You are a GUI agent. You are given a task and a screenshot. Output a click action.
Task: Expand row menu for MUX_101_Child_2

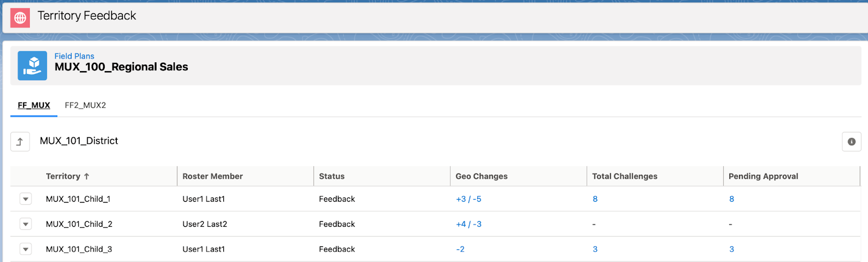pyautogui.click(x=26, y=224)
